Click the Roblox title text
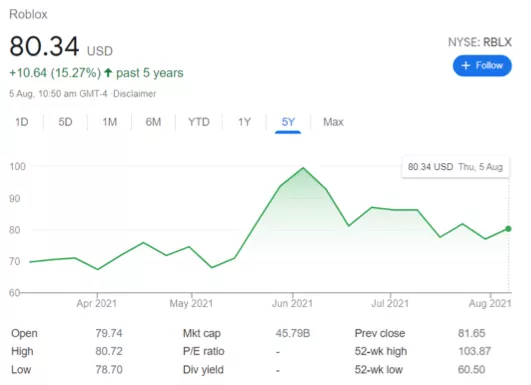 [x=28, y=15]
